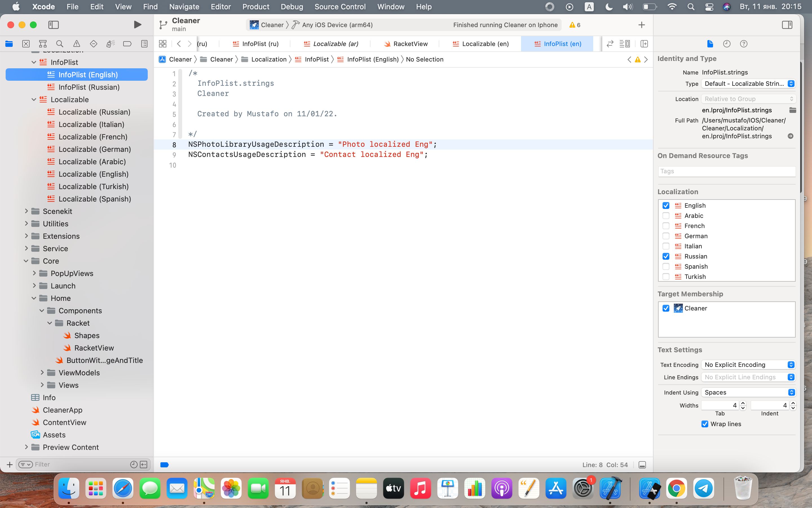Switch to RacketView tab
This screenshot has height=508, width=812.
[x=406, y=44]
